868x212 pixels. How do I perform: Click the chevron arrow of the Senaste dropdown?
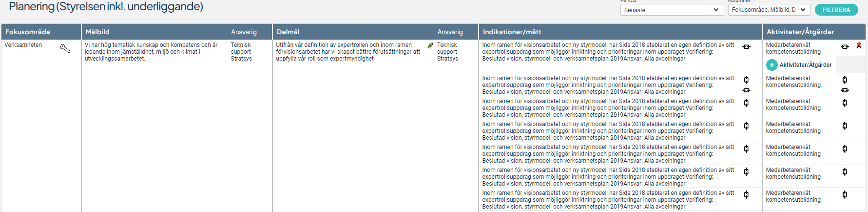pyautogui.click(x=716, y=10)
